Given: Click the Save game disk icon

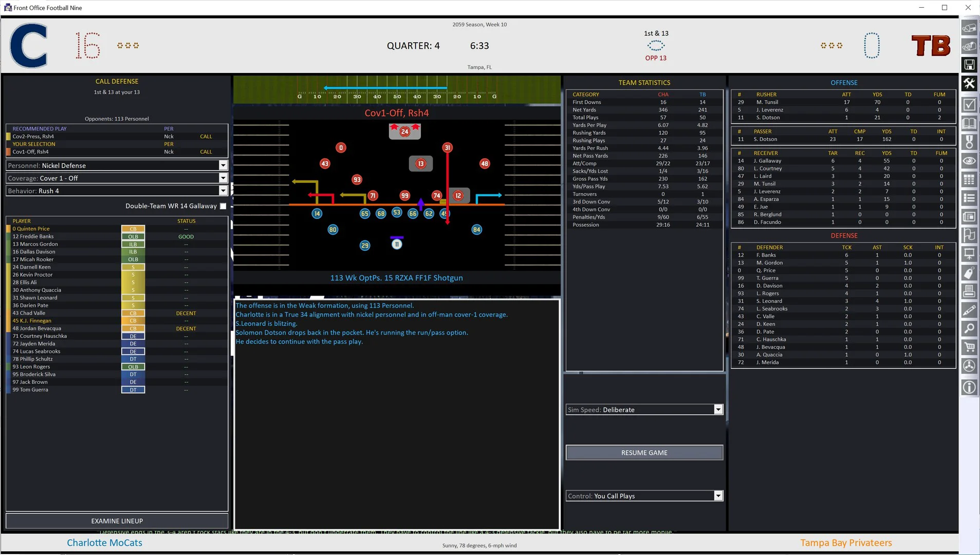Looking at the screenshot, I should [970, 64].
